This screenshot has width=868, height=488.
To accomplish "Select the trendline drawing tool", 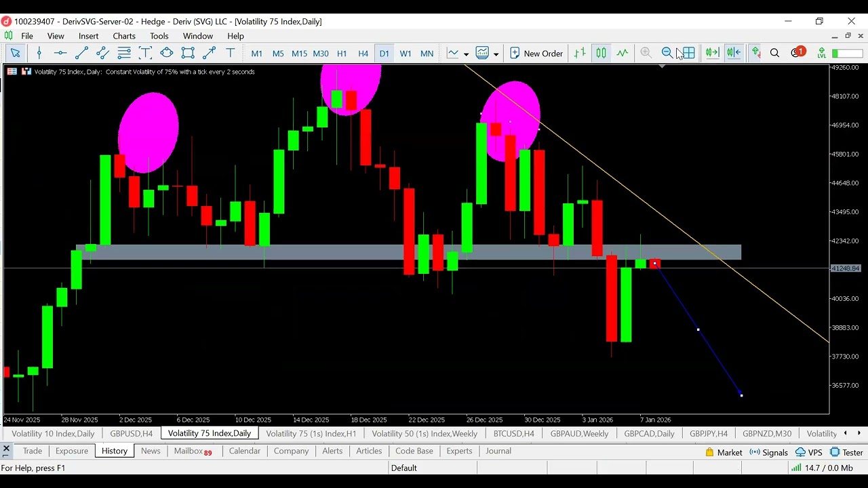I will (81, 53).
